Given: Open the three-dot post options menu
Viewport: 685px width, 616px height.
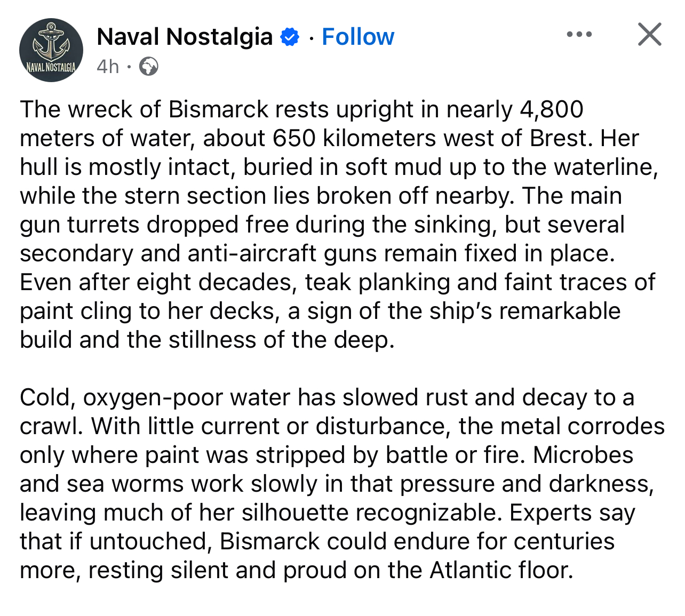Looking at the screenshot, I should pyautogui.click(x=579, y=35).
